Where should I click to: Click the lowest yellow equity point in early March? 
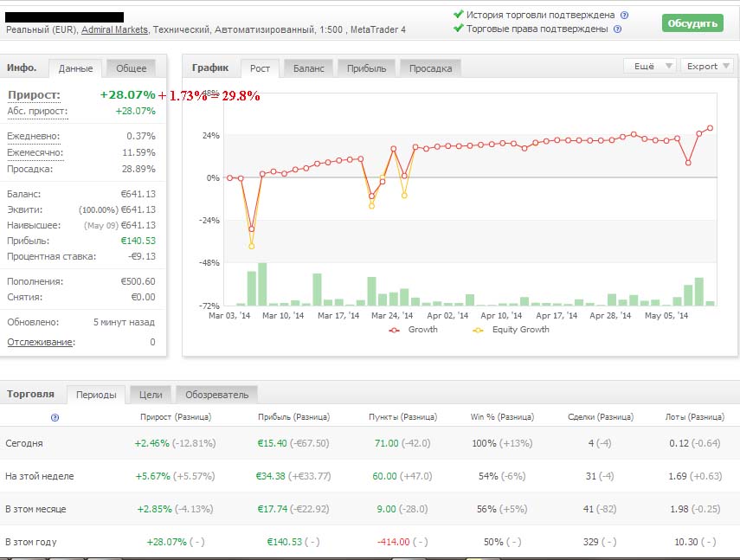[252, 247]
